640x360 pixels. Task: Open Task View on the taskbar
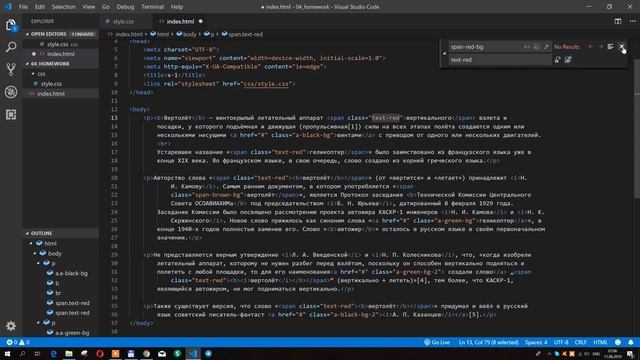tap(38, 354)
